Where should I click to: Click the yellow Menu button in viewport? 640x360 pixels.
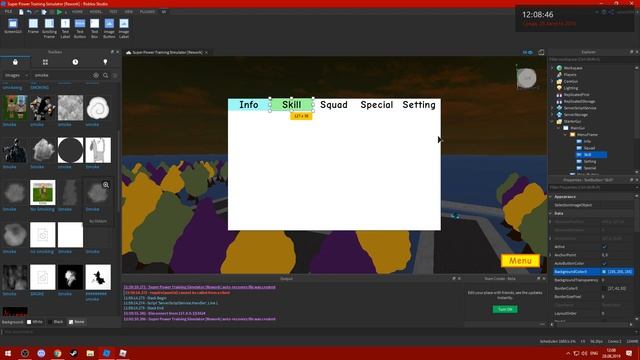tap(520, 260)
